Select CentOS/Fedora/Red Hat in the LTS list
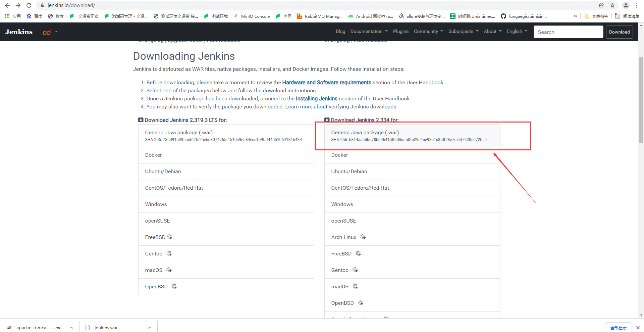Image resolution: width=644 pixels, height=332 pixels. 226,188
